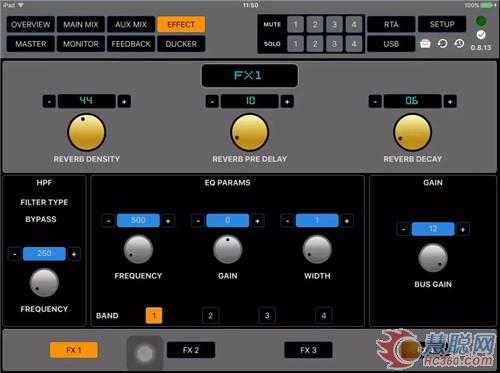Viewport: 500px width, 373px height.
Task: Select EQ band 2
Action: 210,315
